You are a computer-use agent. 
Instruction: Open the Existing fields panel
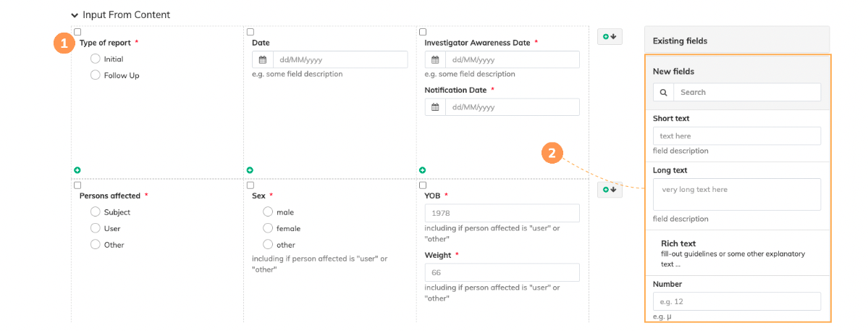point(737,41)
